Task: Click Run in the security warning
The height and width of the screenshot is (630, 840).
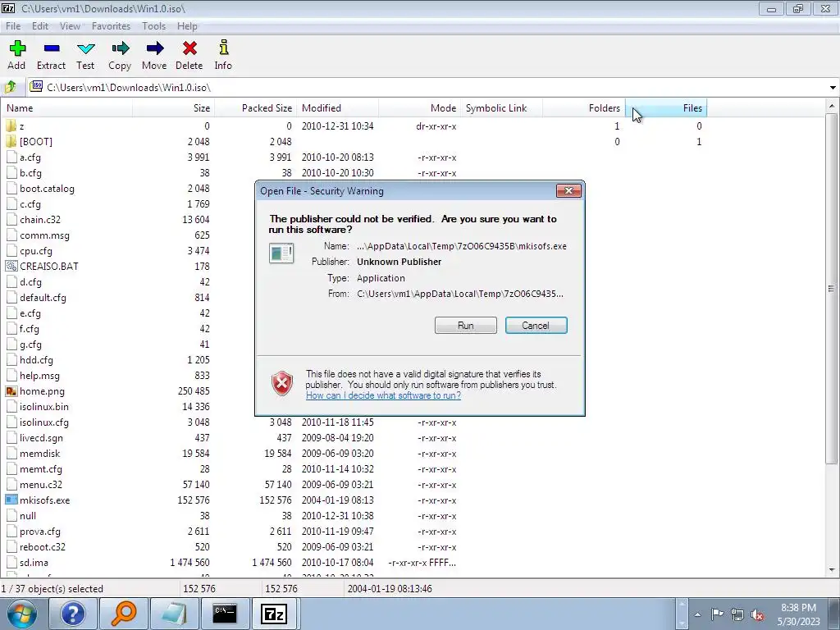Action: click(x=466, y=325)
